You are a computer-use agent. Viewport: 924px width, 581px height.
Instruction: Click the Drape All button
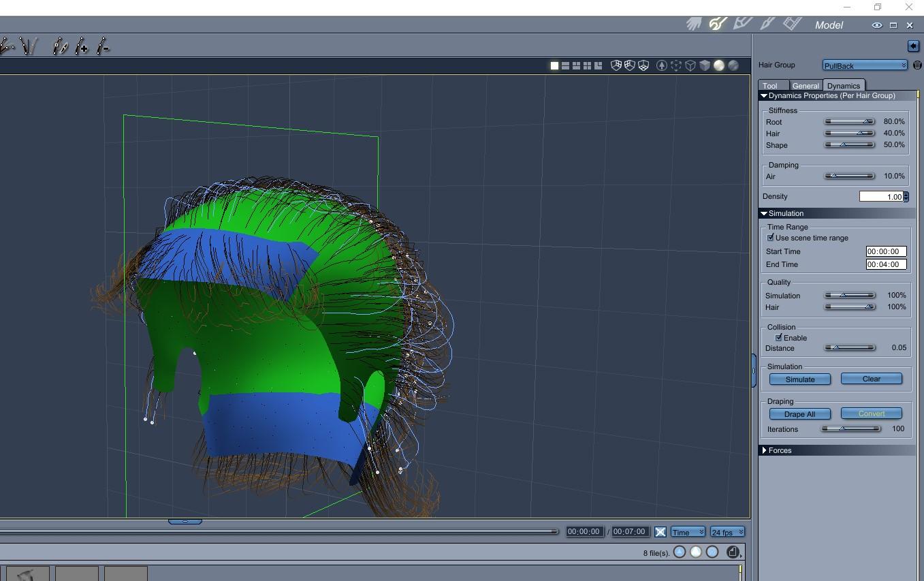coord(800,414)
